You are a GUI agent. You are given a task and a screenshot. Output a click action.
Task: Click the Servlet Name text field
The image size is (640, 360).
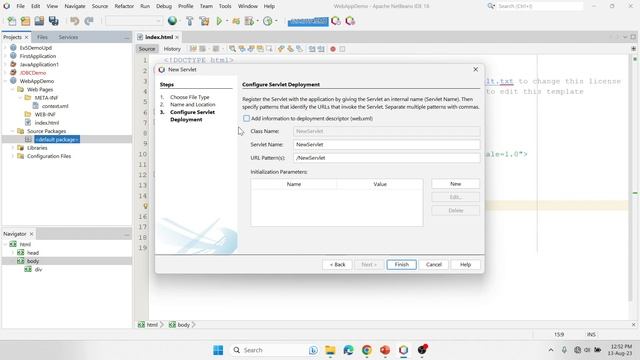pos(387,144)
